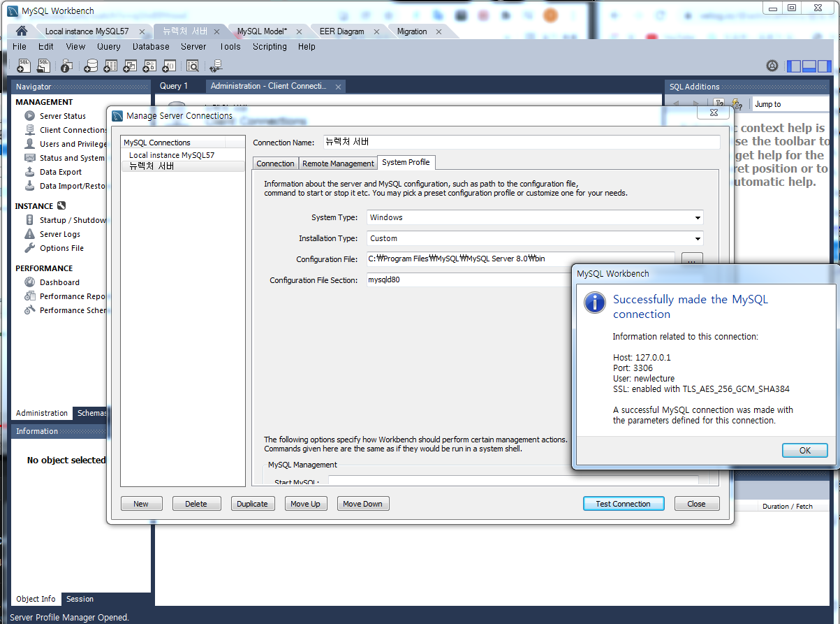This screenshot has height=624, width=840.
Task: Open the Home screen tab icon
Action: click(x=22, y=31)
